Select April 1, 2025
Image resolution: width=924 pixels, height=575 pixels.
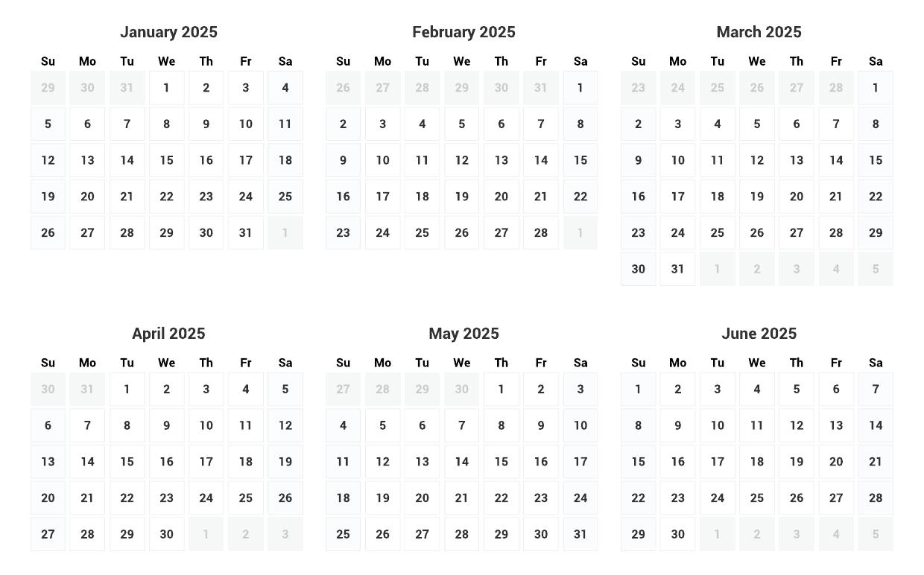[127, 389]
